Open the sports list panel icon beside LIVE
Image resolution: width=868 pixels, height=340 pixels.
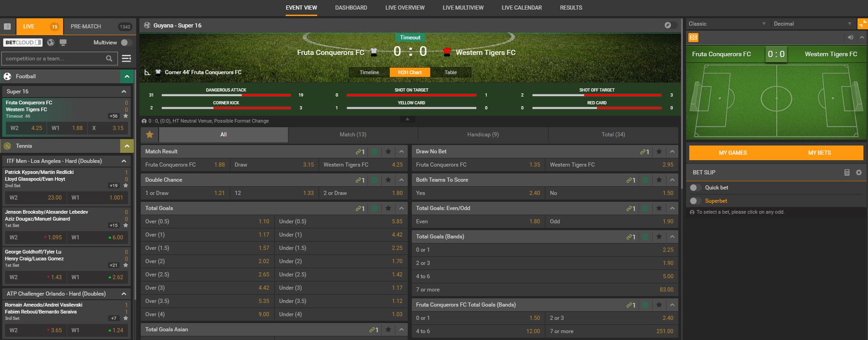pos(7,27)
